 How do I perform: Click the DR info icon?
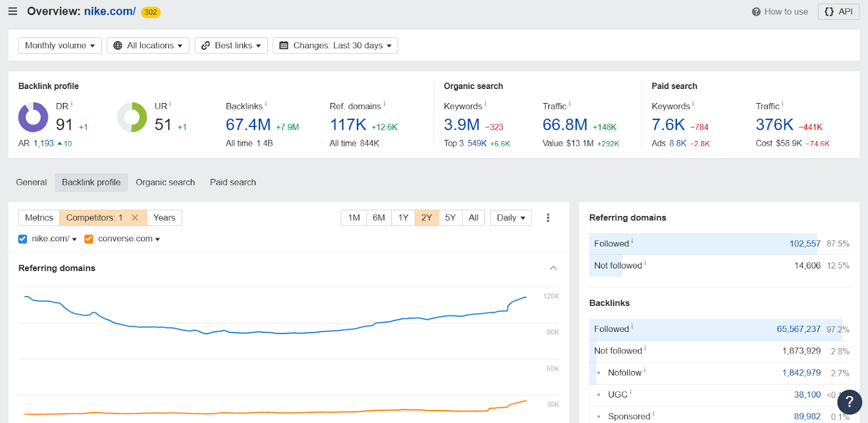pyautogui.click(x=72, y=104)
